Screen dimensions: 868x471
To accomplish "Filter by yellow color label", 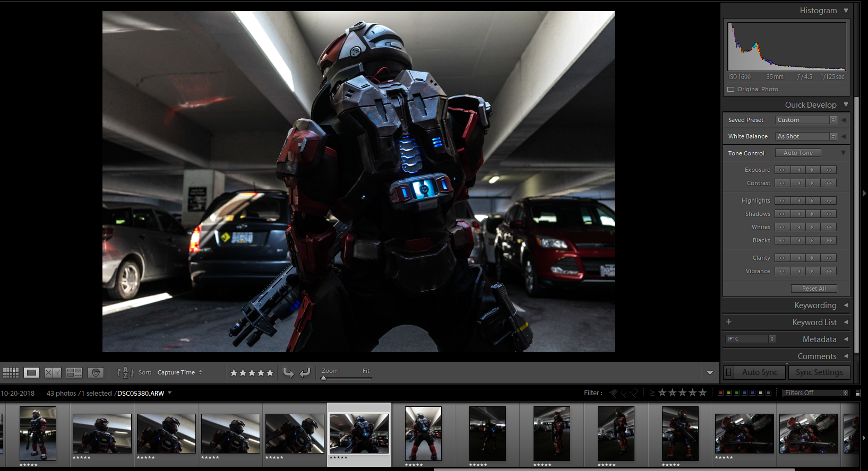I will 728,393.
